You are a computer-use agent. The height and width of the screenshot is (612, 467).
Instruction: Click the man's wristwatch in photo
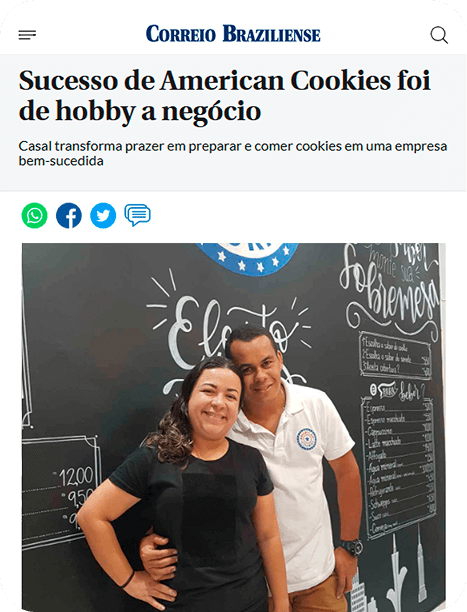(x=353, y=547)
